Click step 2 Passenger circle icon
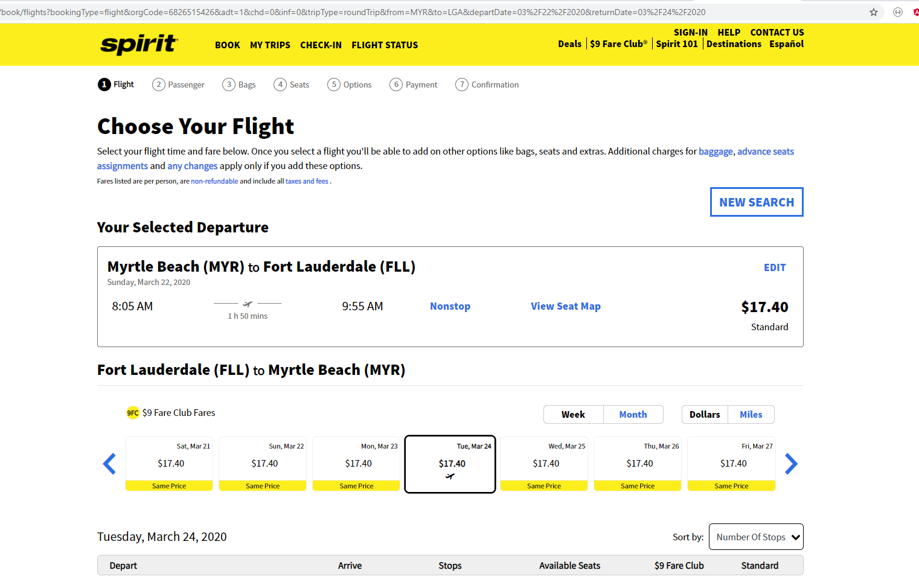The width and height of the screenshot is (919, 588). point(158,85)
